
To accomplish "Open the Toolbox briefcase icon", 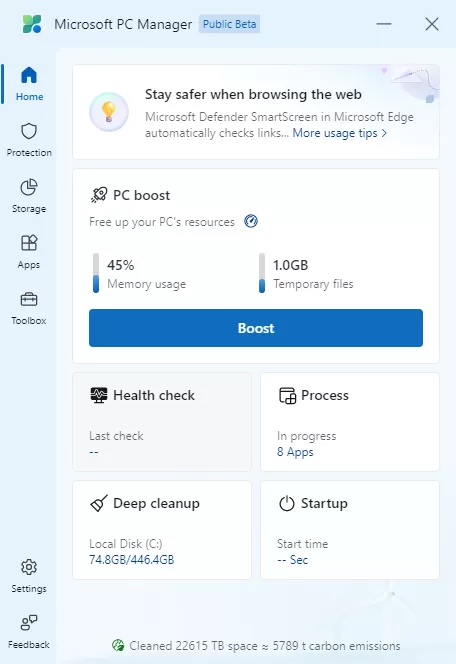I will pyautogui.click(x=29, y=299).
